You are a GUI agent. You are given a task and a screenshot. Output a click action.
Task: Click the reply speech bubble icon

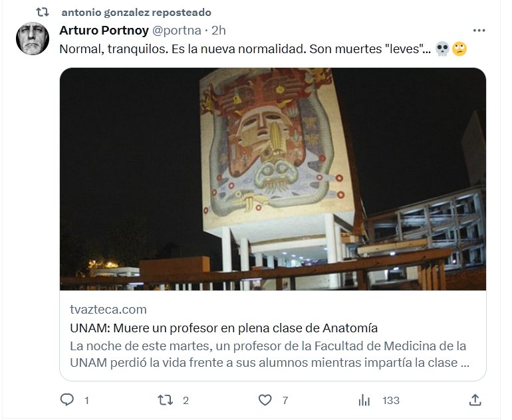pyautogui.click(x=67, y=400)
